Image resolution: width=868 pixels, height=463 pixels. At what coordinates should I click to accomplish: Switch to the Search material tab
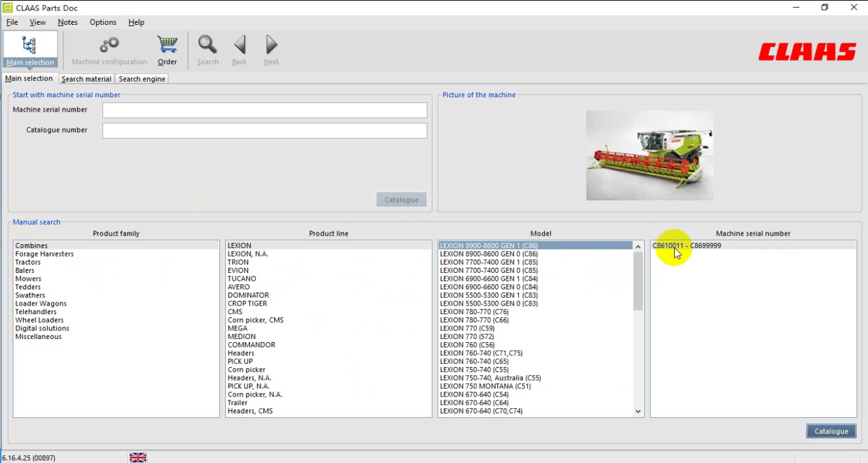[86, 79]
